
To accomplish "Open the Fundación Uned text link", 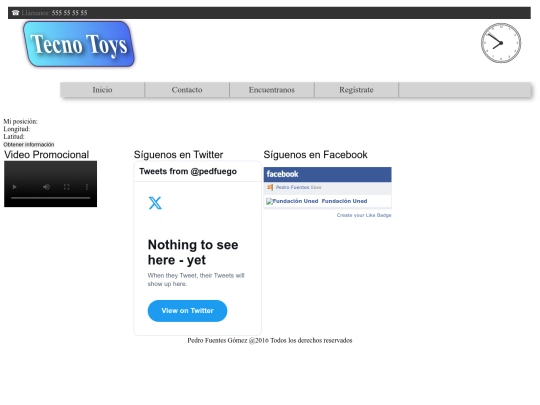I will (344, 201).
